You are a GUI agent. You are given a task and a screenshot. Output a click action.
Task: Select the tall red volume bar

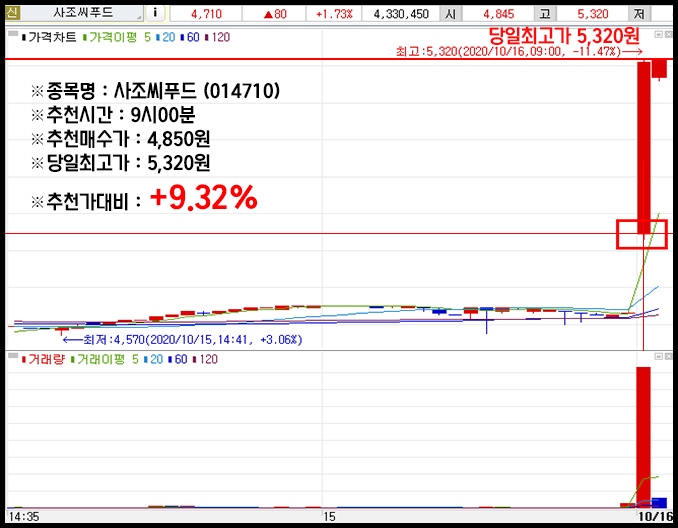(644, 437)
